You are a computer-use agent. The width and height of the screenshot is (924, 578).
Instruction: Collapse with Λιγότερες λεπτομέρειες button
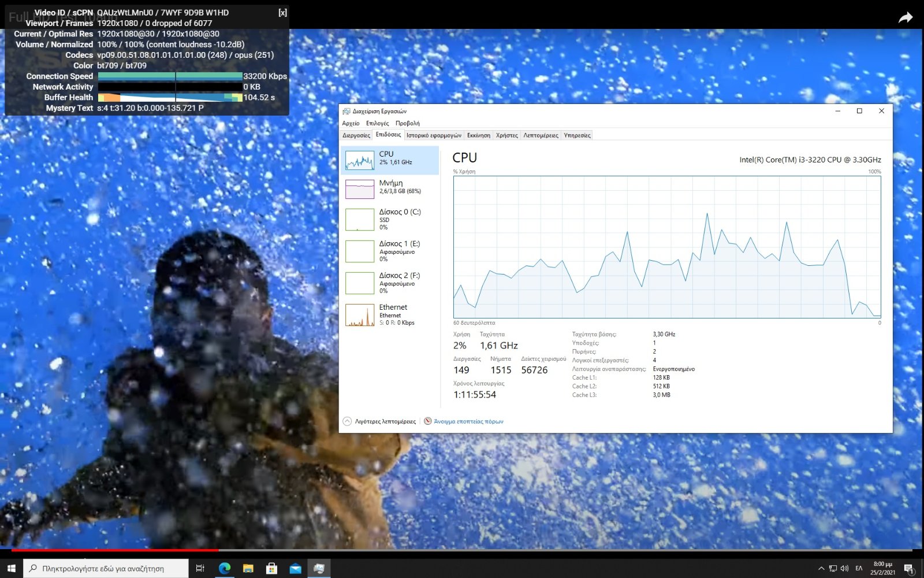point(379,421)
